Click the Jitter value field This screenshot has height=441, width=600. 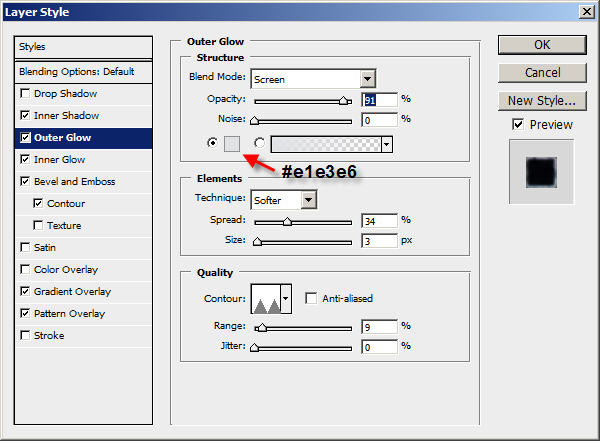[380, 347]
